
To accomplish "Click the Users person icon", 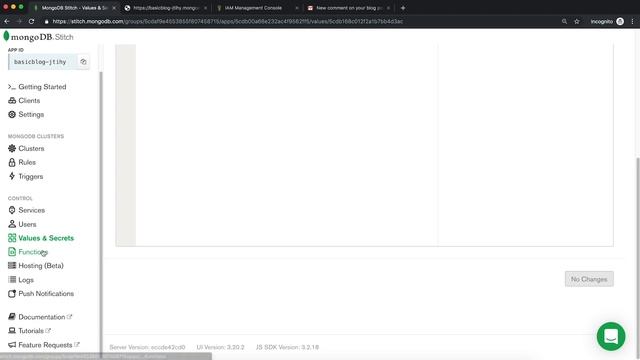I will coord(12,224).
